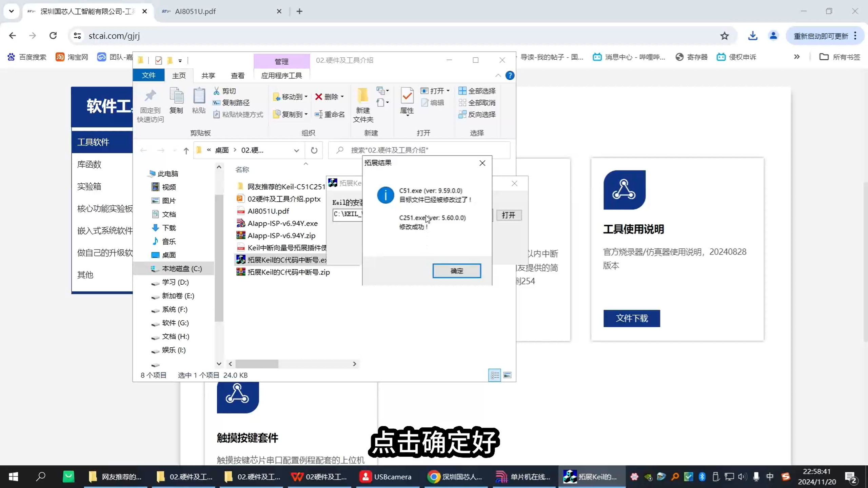
Task: Click Pin to Quick Access (固定到快速访问) icon
Action: point(150,97)
